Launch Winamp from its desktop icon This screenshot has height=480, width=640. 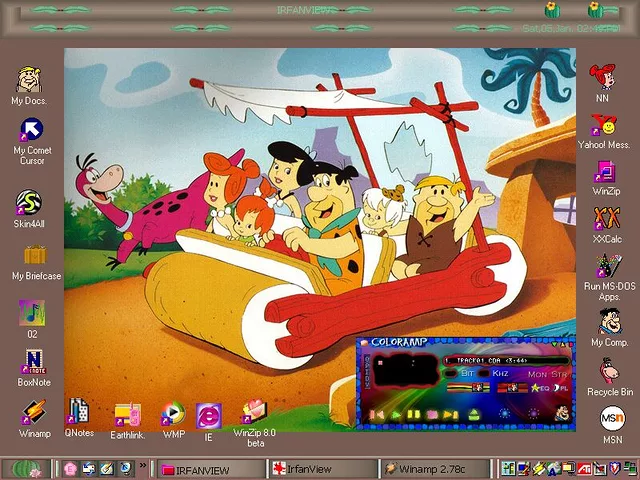(34, 418)
